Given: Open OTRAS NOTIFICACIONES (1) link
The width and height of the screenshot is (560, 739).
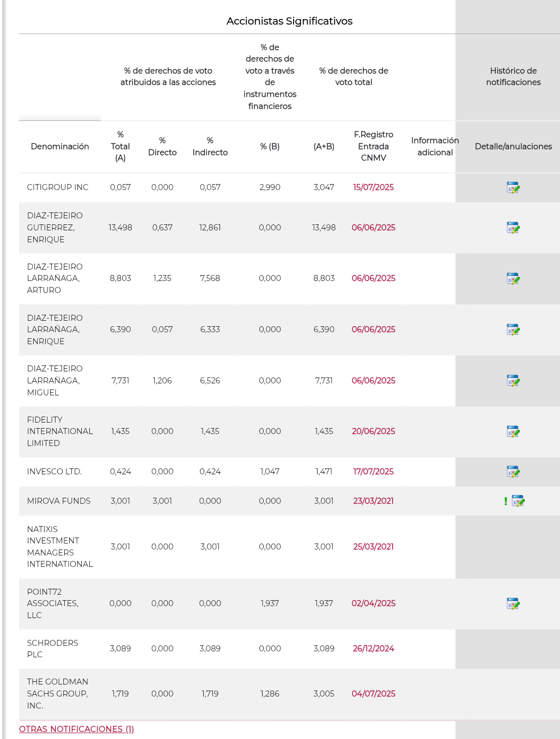Looking at the screenshot, I should 76,729.
